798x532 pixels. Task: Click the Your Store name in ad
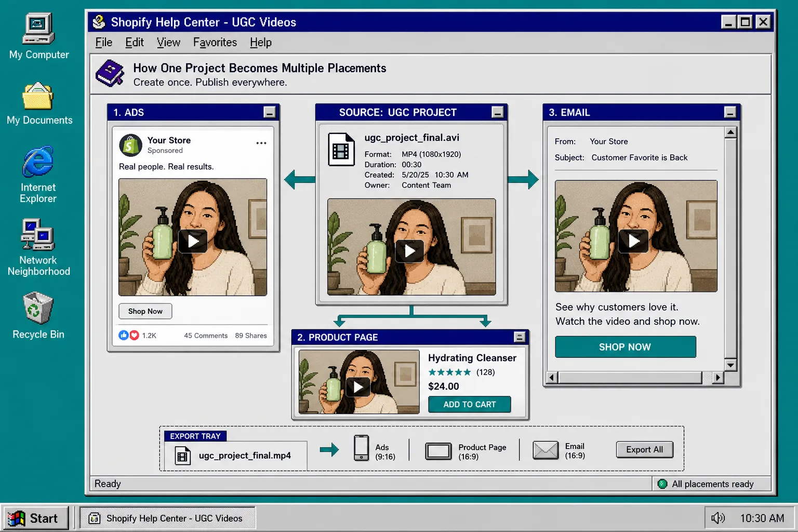point(169,140)
